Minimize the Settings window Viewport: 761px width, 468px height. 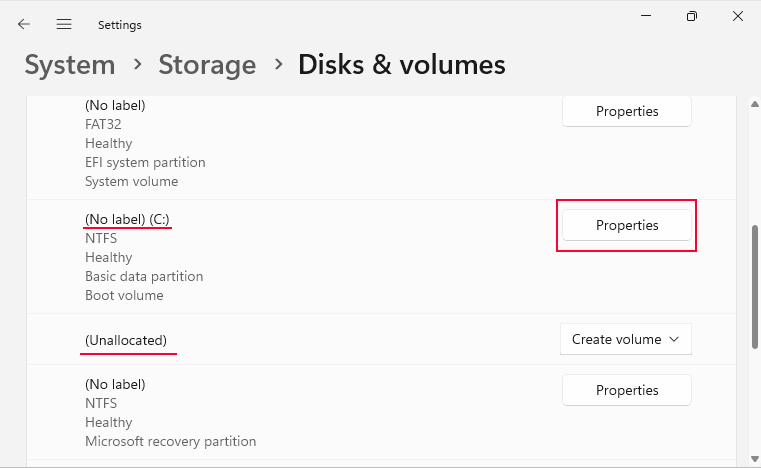coord(645,16)
